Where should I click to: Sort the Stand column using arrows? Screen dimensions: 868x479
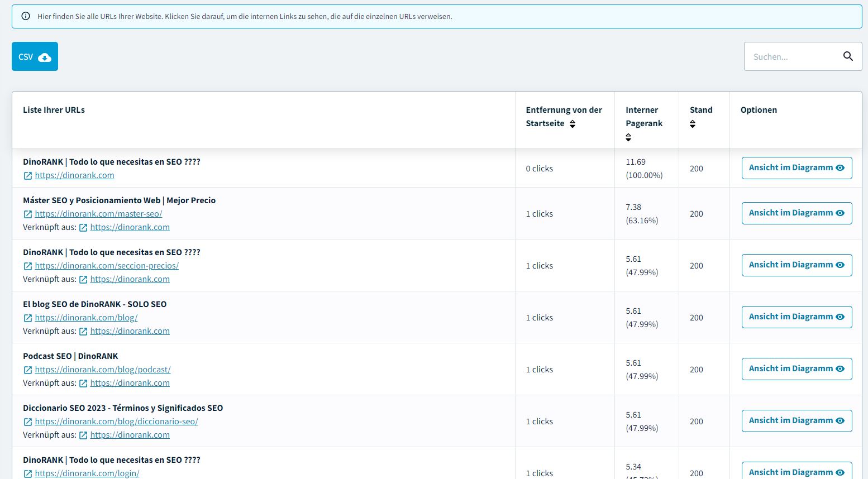[693, 124]
